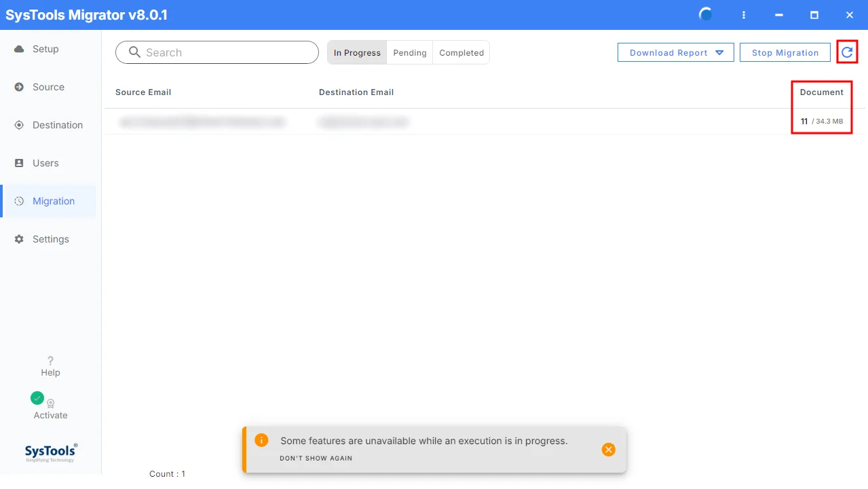Open the three-dot menu in title bar
This screenshot has height=489, width=868.
click(744, 15)
